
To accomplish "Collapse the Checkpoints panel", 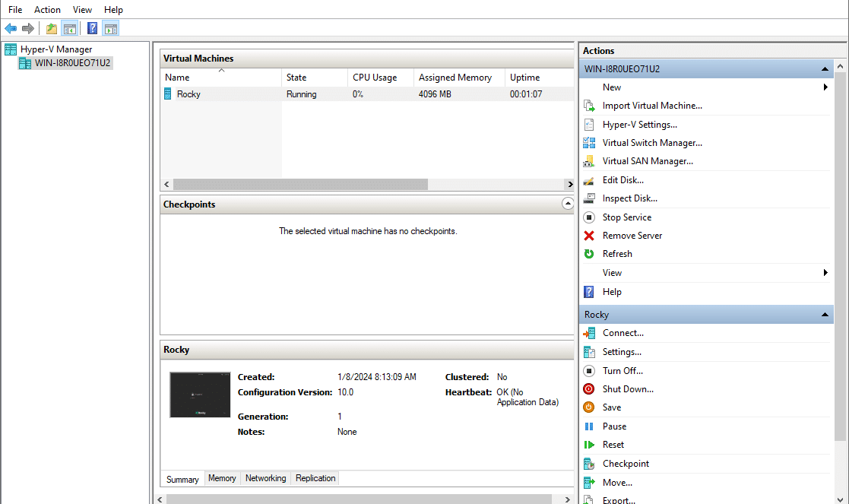I will click(568, 204).
